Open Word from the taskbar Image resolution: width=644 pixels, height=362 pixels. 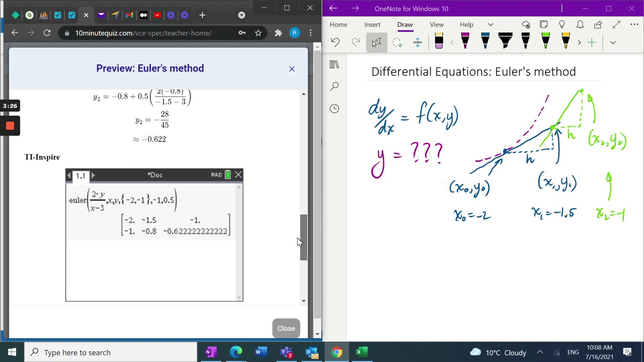click(x=261, y=352)
